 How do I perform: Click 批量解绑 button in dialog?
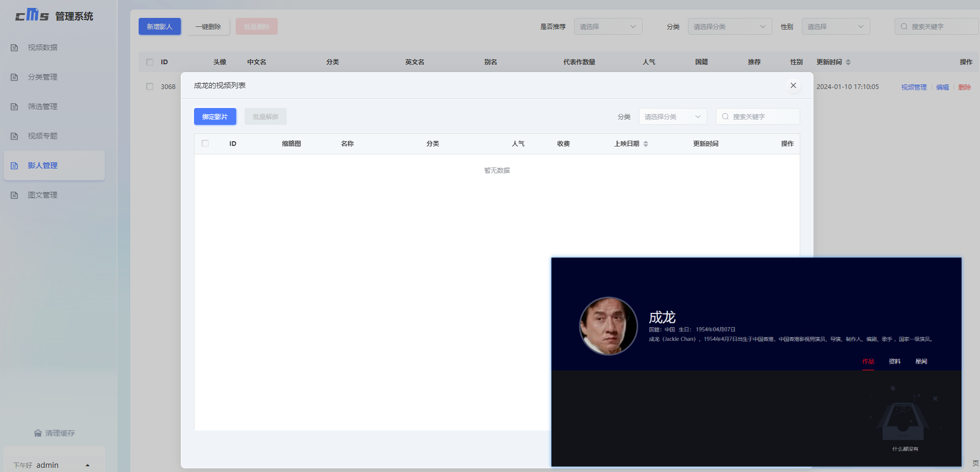point(266,116)
